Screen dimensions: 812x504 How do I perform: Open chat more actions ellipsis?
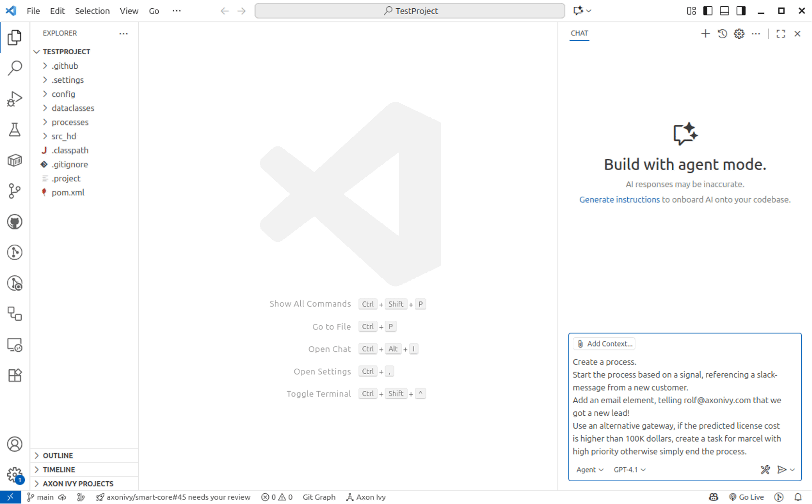[756, 33]
